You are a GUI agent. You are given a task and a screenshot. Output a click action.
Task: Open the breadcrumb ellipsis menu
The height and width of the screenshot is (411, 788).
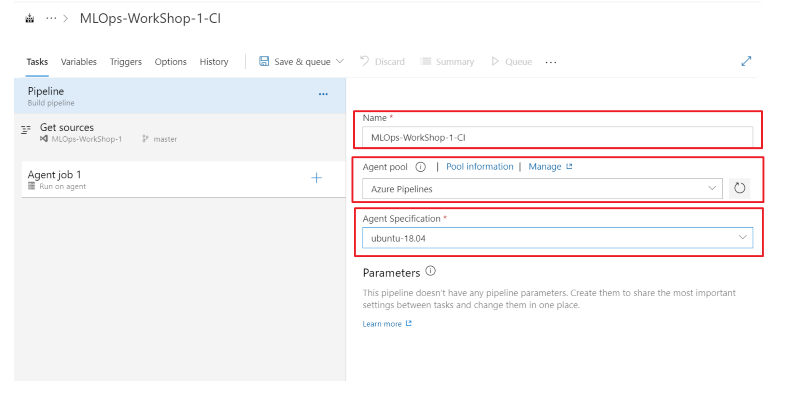(51, 19)
